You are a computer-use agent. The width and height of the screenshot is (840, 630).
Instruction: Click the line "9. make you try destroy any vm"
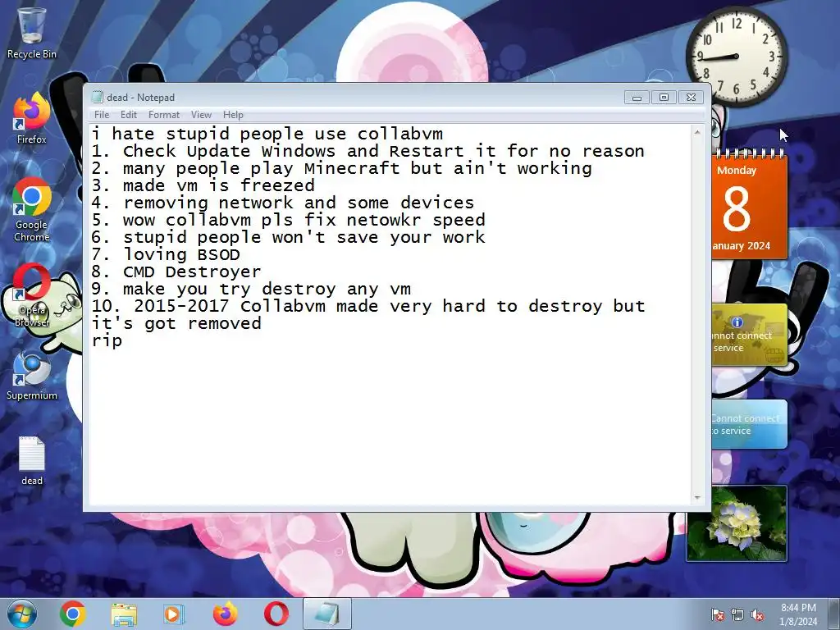coord(251,289)
